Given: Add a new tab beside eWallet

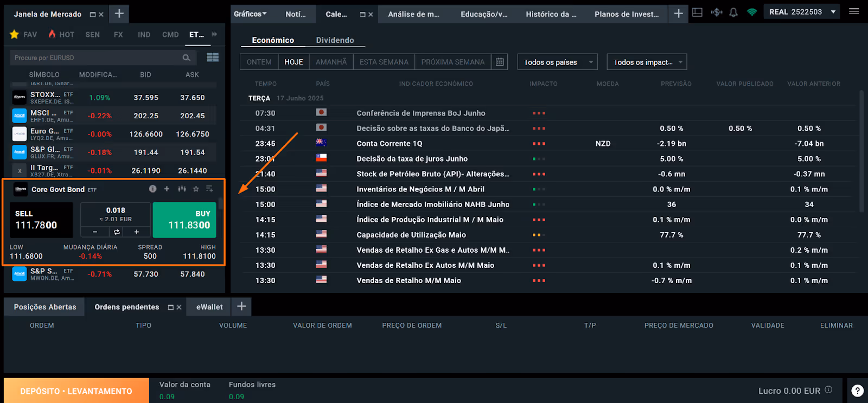Looking at the screenshot, I should pos(241,306).
